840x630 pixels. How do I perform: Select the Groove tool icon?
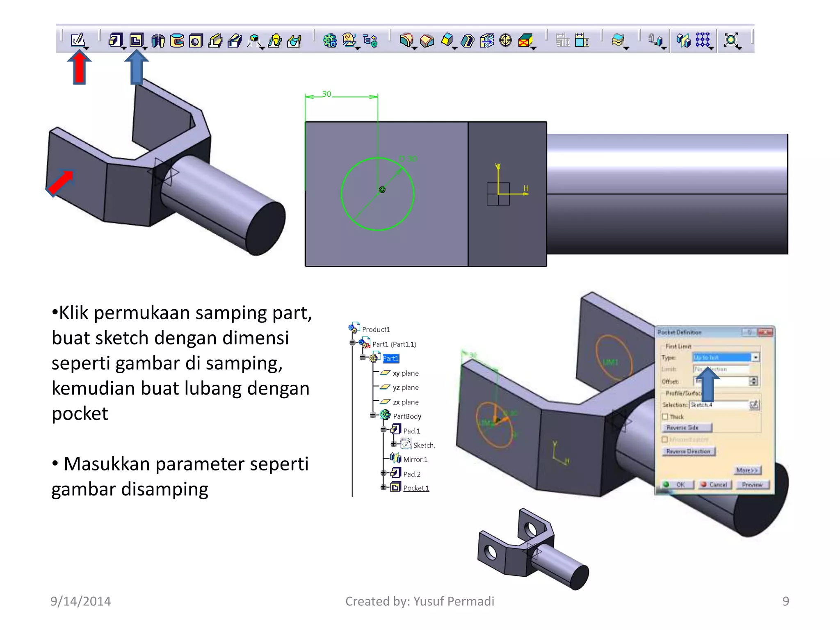[x=177, y=41]
